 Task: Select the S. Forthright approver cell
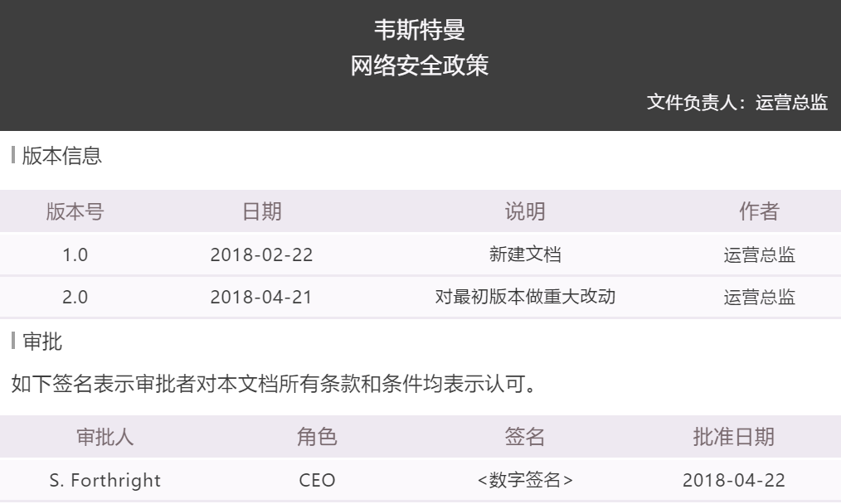pyautogui.click(x=100, y=481)
